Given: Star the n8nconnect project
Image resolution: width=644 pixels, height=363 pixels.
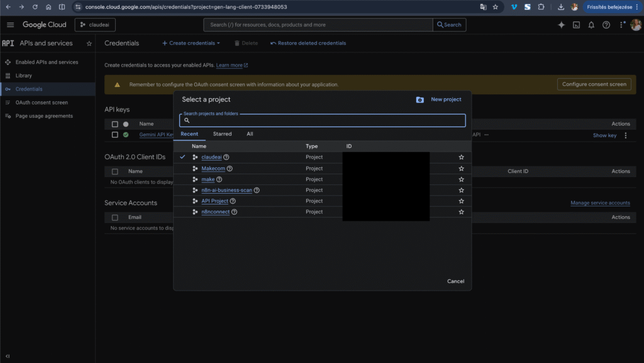Looking at the screenshot, I should (461, 212).
